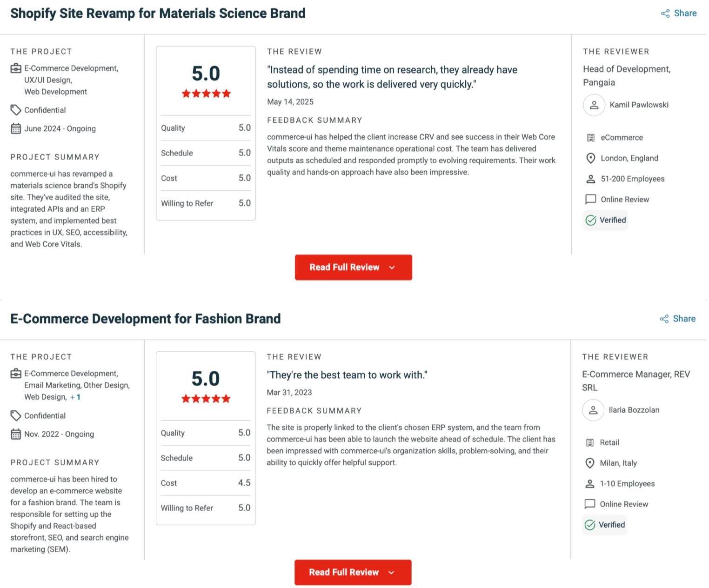Click the Share link for the Fashion Brand review
The width and height of the screenshot is (709, 588).
pyautogui.click(x=684, y=319)
